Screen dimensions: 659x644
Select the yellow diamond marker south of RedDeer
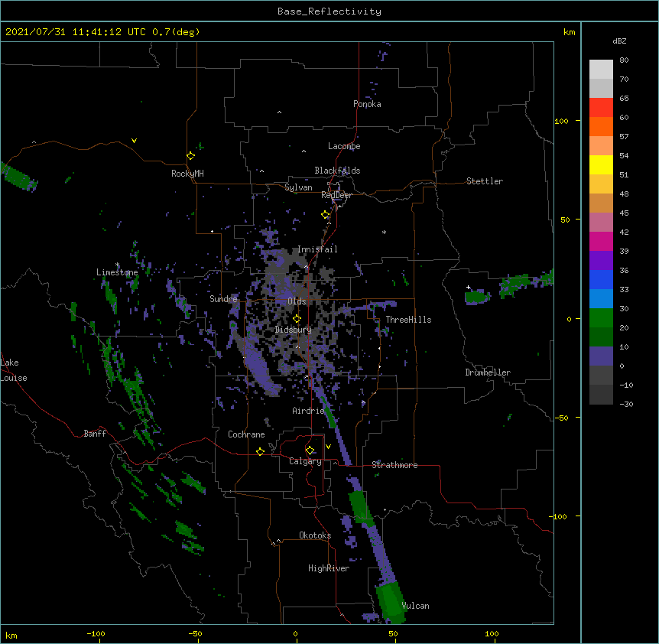coord(325,215)
